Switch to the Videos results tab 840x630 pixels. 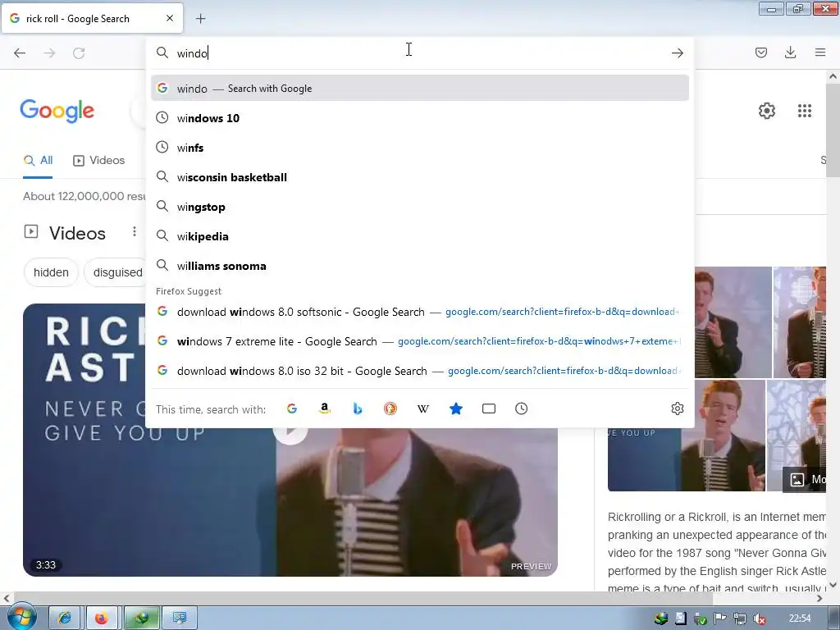[x=99, y=161]
